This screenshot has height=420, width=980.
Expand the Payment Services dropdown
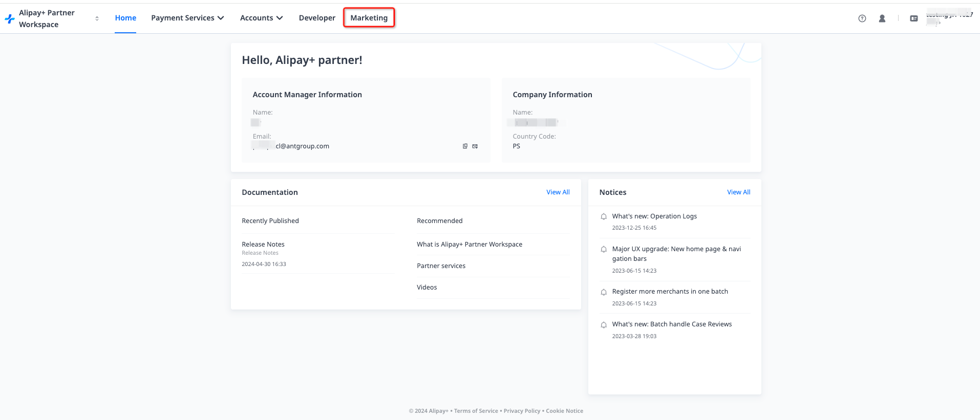click(187, 18)
